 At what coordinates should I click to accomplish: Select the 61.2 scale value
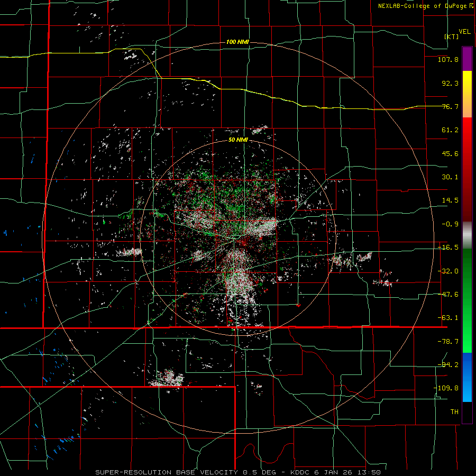450,130
